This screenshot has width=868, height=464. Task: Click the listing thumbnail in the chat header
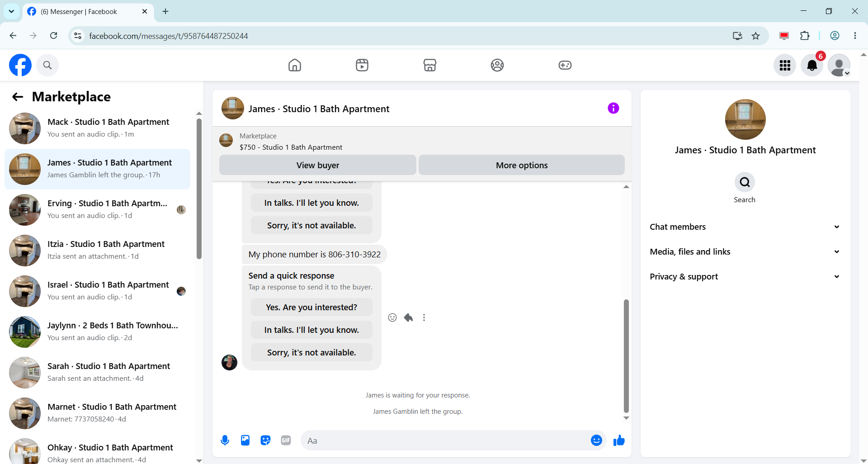pyautogui.click(x=233, y=108)
